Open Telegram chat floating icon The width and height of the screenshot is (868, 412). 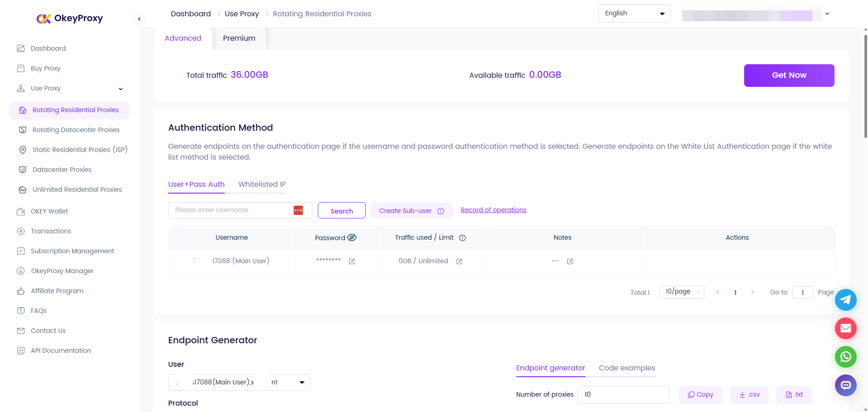point(845,300)
